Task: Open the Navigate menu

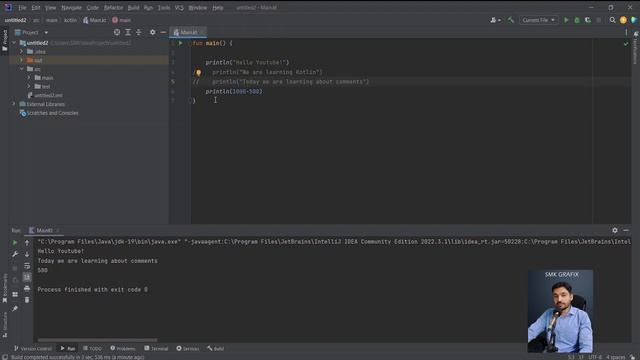Action: 71,7
